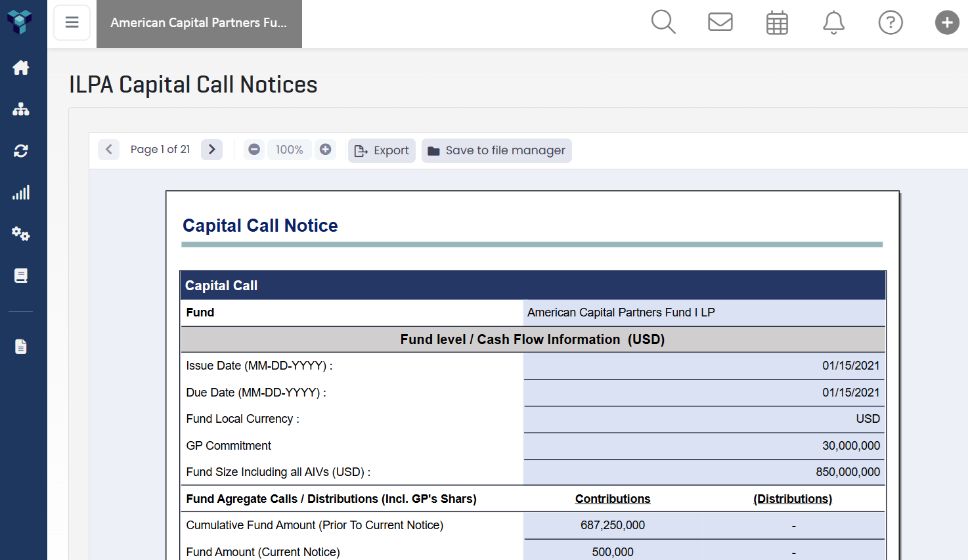The width and height of the screenshot is (968, 560).
Task: Open the ledger book icon in the sidebar
Action: [x=20, y=275]
